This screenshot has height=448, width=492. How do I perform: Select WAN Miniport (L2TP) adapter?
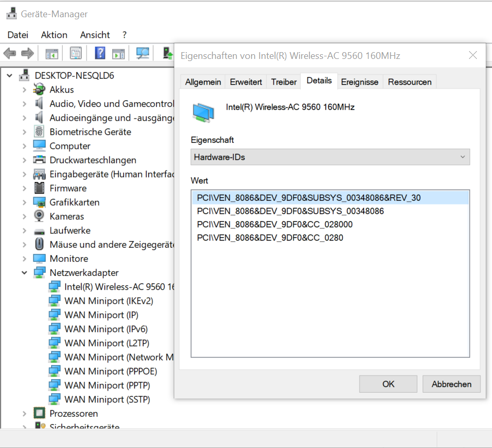[106, 343]
